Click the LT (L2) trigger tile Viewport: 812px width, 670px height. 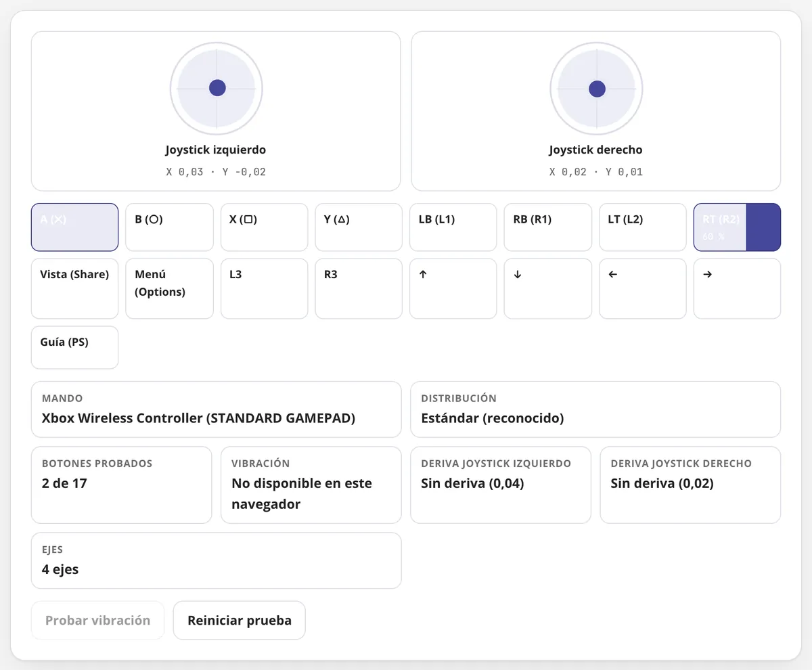coord(643,227)
